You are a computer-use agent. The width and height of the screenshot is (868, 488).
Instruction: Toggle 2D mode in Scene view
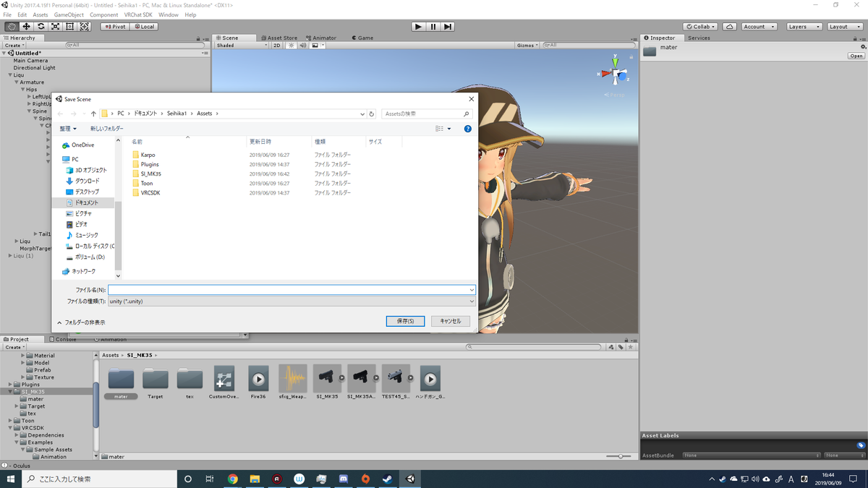[x=276, y=46]
